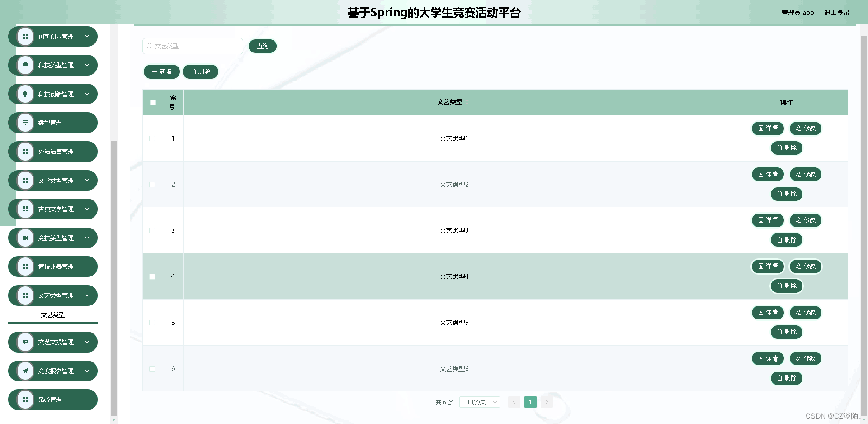
Task: Open the 文艺类型 submenu item
Action: [x=53, y=315]
